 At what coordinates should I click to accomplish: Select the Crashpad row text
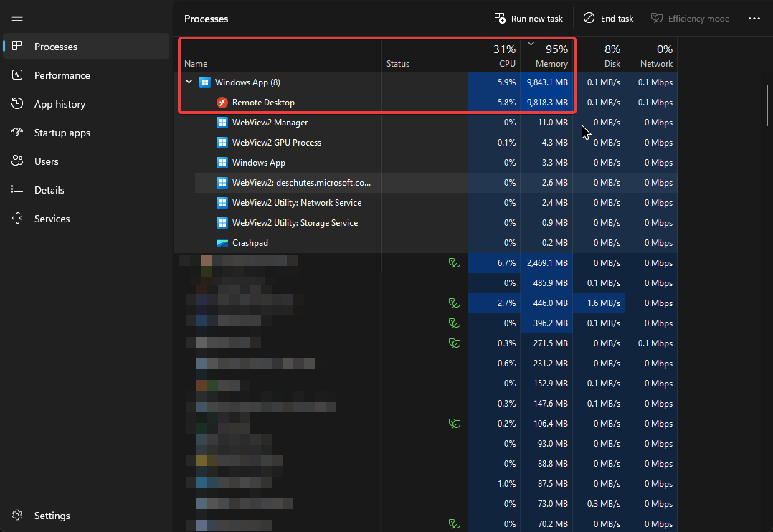[x=250, y=243]
